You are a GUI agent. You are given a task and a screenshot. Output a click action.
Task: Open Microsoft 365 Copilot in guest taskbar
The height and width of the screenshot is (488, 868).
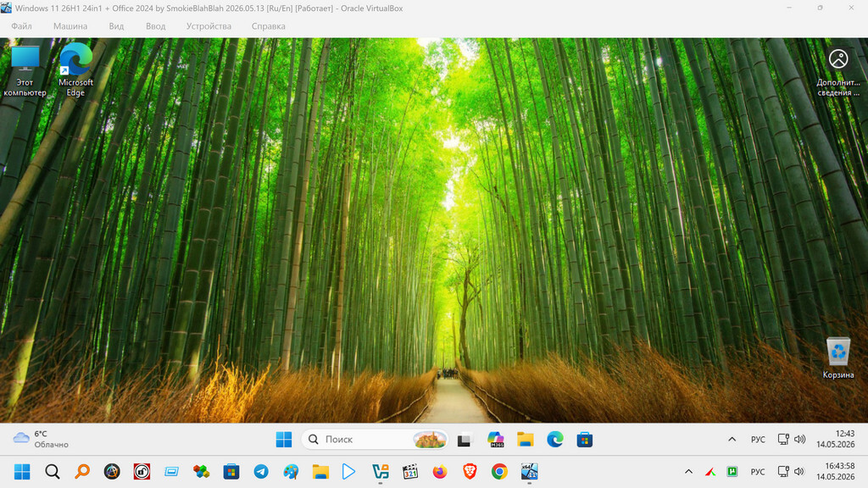(x=495, y=440)
